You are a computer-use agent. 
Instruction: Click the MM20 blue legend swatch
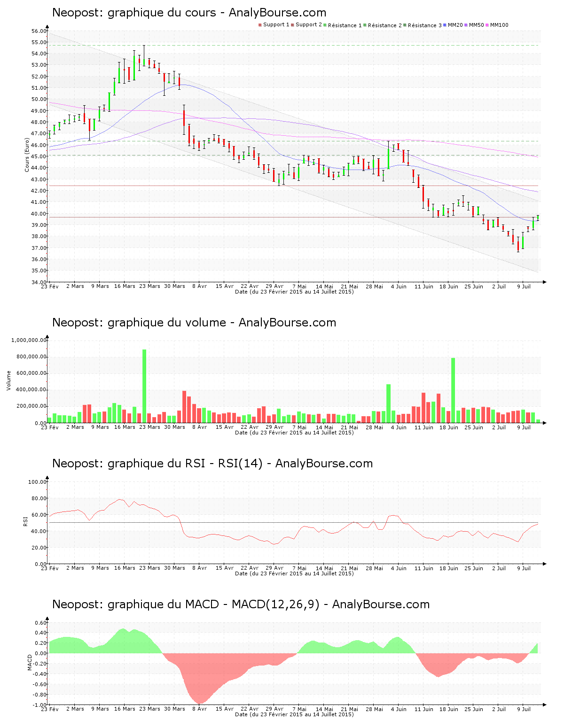[x=445, y=25]
